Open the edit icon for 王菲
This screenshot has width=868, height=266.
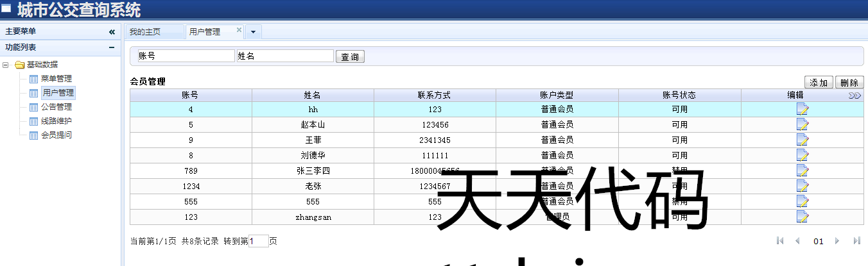(802, 140)
